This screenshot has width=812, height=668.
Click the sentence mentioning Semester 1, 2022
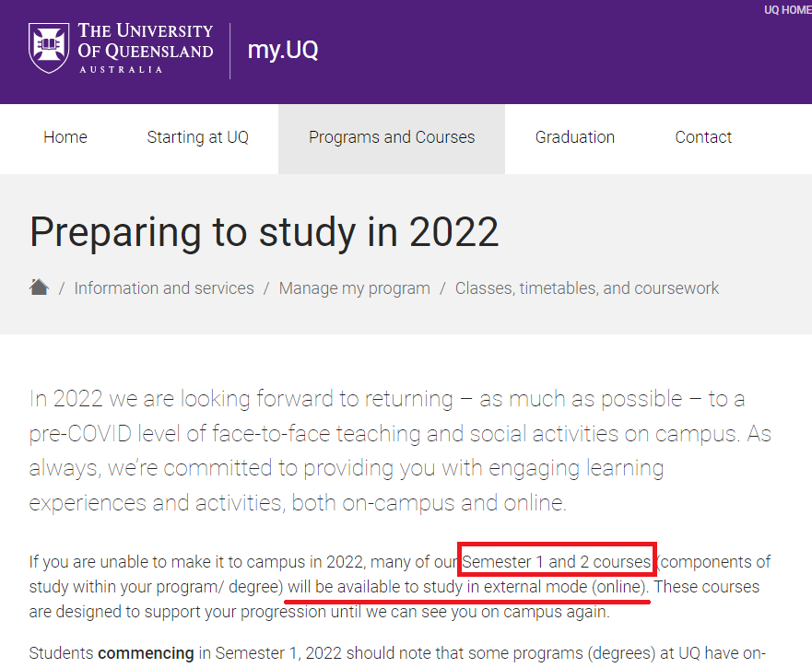[397, 653]
